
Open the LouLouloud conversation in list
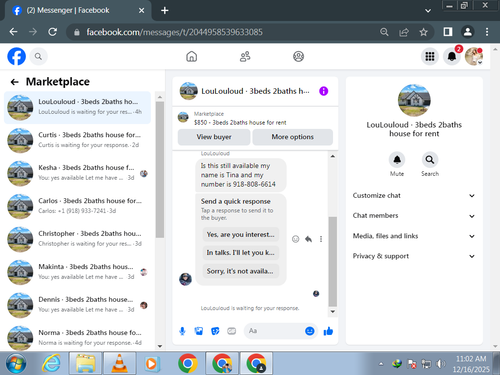tap(77, 107)
